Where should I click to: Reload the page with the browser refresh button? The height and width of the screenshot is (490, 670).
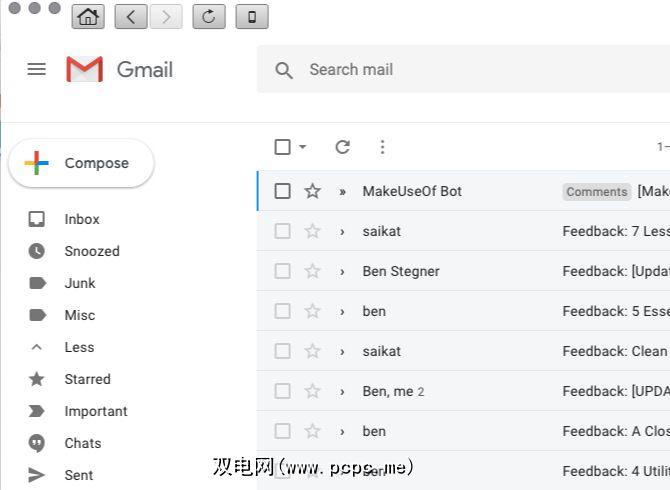coord(208,16)
